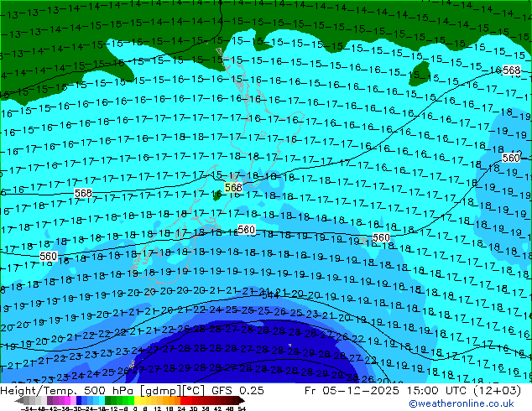The height and width of the screenshot is (411, 532).
Task: Click the dark blue swatch in the legend
Action: click(79, 401)
